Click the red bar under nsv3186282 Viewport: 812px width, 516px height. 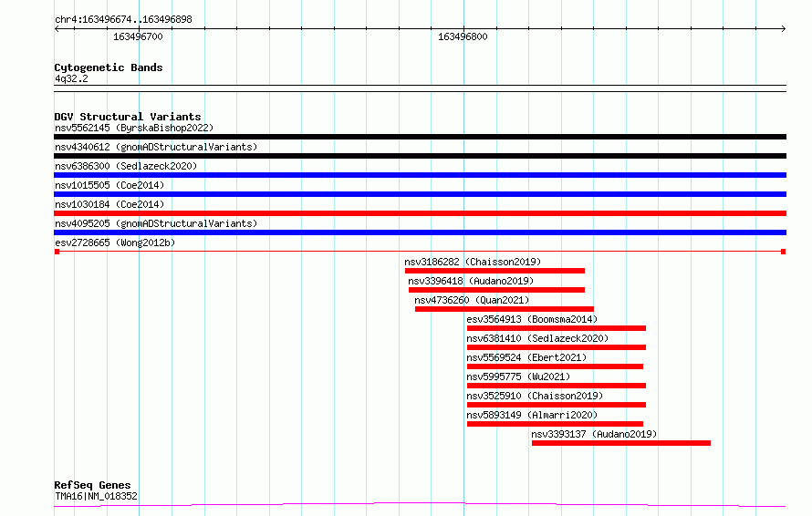tap(494, 271)
